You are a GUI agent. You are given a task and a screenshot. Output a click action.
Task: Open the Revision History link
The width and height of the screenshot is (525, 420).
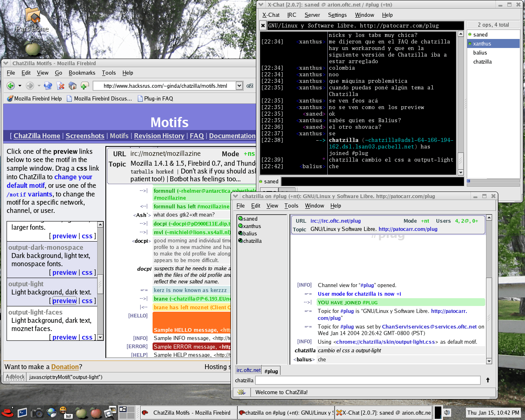click(159, 136)
